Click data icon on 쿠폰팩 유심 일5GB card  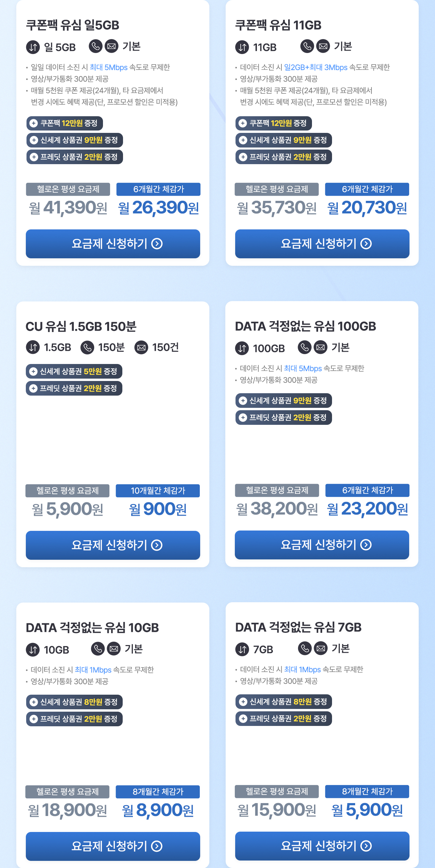pos(33,47)
